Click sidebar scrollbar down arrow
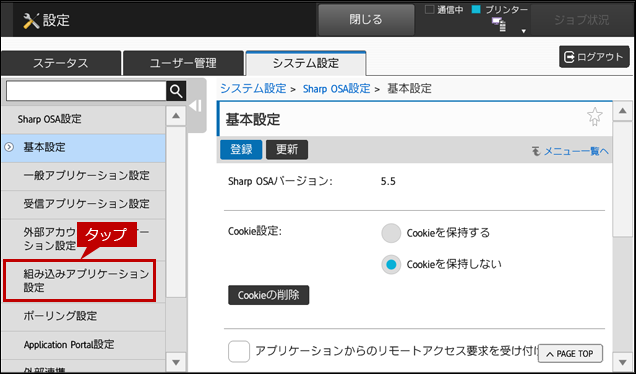Viewport: 636px width, 374px height. click(176, 362)
